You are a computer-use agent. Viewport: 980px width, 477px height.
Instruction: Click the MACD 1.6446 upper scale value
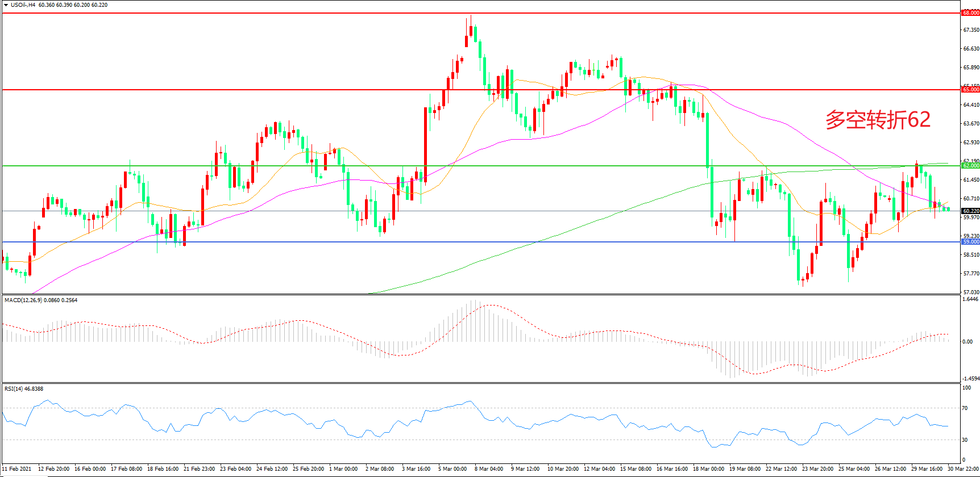pos(970,299)
